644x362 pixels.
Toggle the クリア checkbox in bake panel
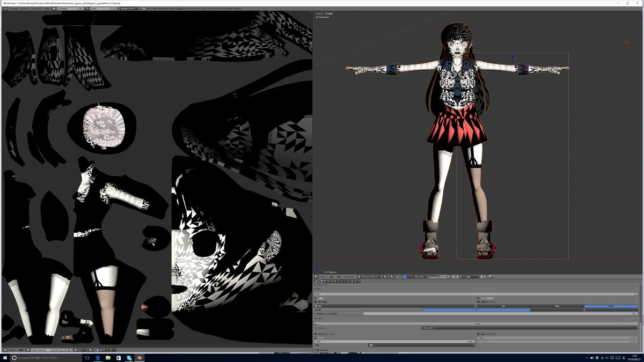pyautogui.click(x=316, y=337)
